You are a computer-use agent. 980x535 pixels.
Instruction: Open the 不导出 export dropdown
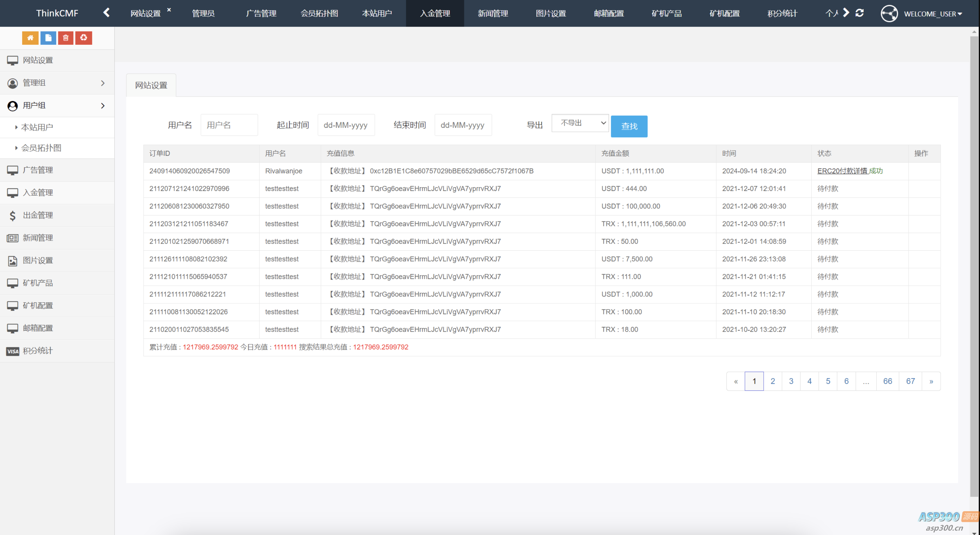coord(580,123)
